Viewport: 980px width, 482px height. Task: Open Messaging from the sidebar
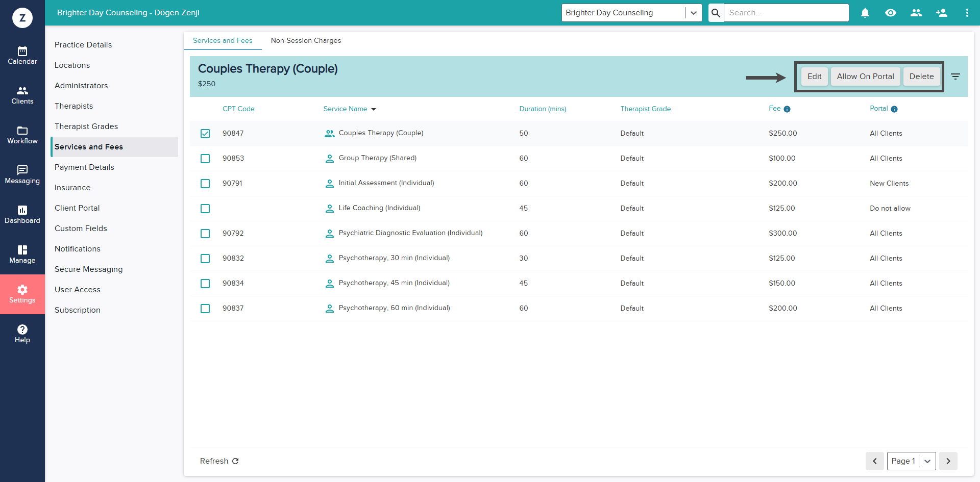coord(22,175)
